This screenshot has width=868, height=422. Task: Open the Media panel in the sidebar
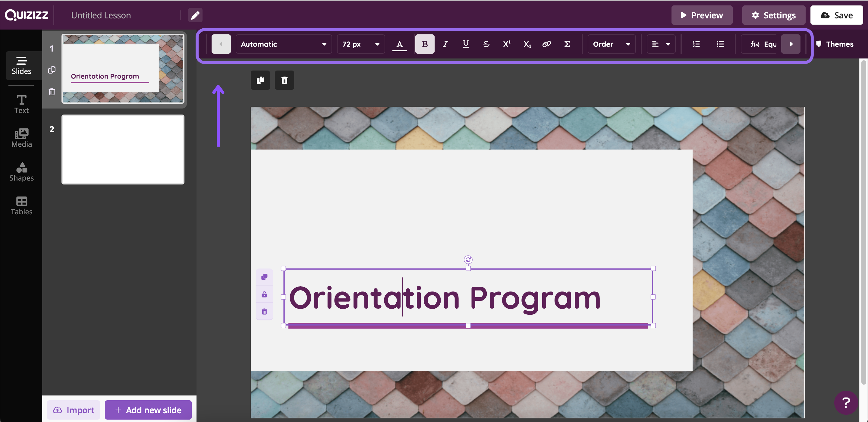pyautogui.click(x=22, y=138)
